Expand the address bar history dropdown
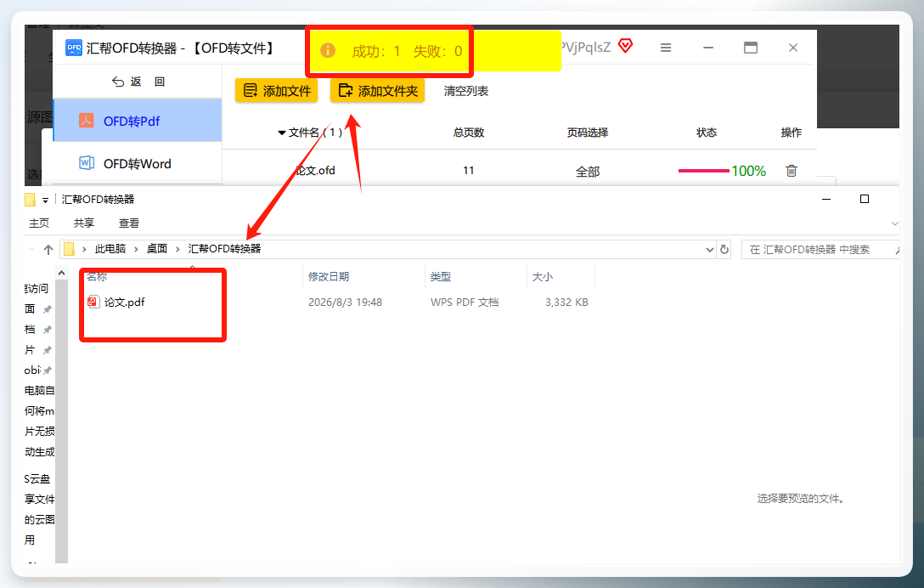This screenshot has width=924, height=588. pos(709,250)
